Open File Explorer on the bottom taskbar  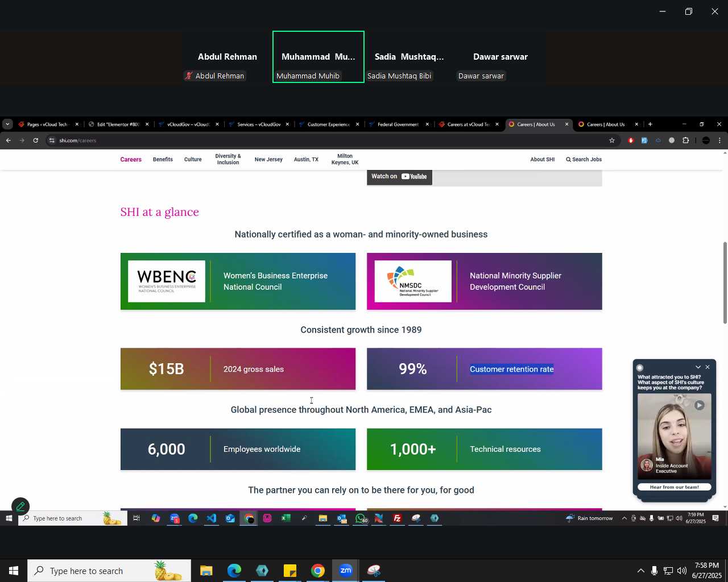(206, 571)
